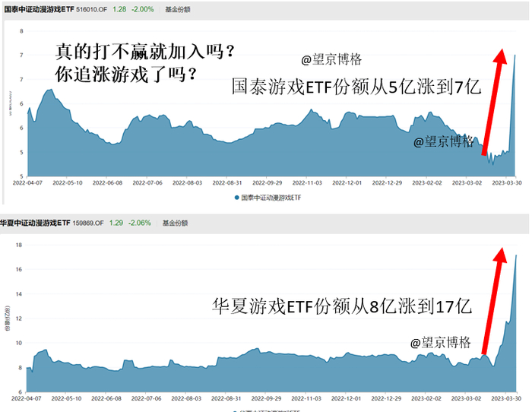
Task: Click the -2.00% change value
Action: click(143, 10)
